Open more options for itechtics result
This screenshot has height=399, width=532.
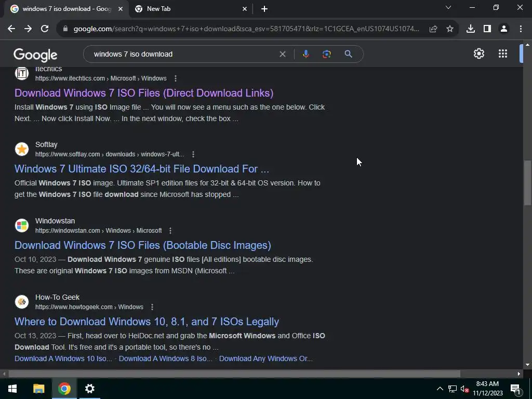click(x=176, y=78)
